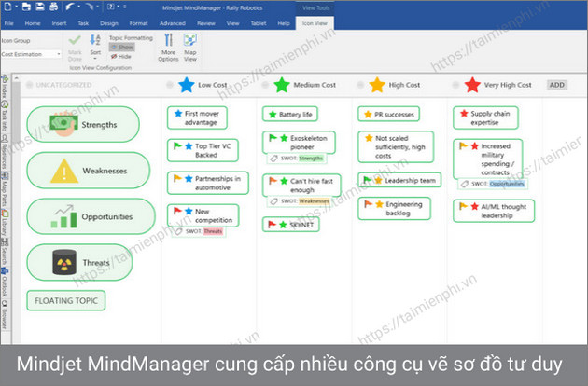The image size is (588, 386).
Task: Click the orange High Cost star header
Action: [x=377, y=85]
